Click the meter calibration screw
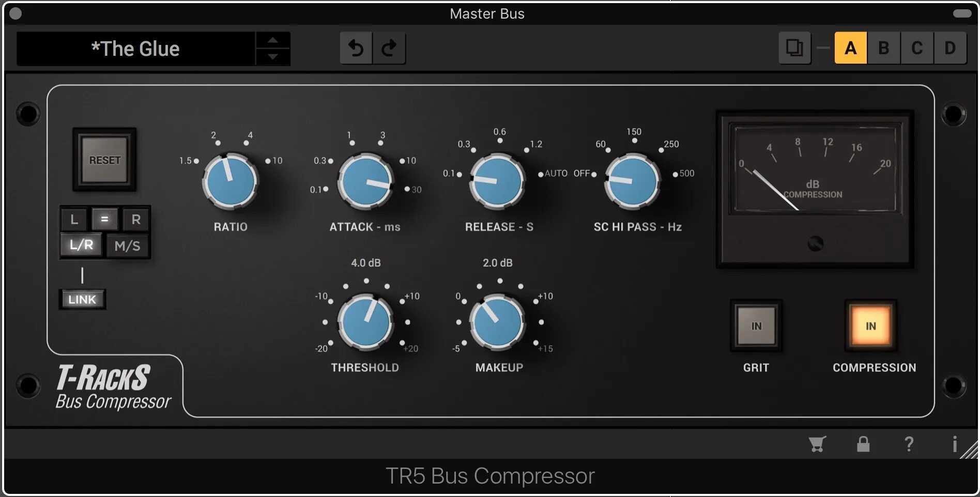 815,243
